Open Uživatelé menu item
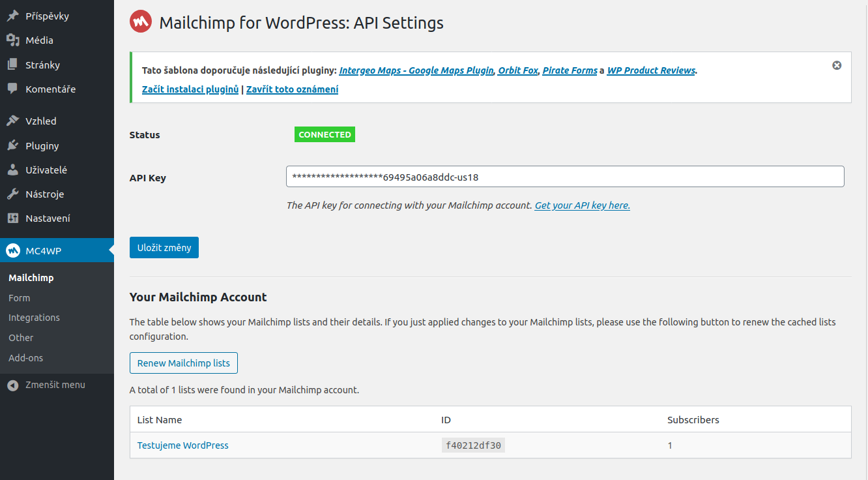868x480 pixels. (57, 170)
